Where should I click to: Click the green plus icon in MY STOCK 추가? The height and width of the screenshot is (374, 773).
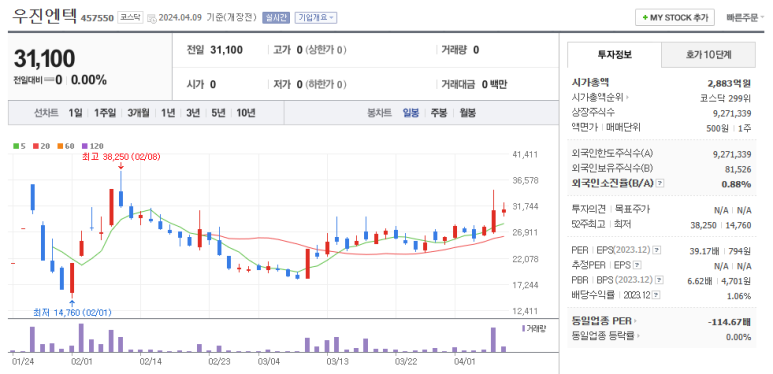click(645, 17)
